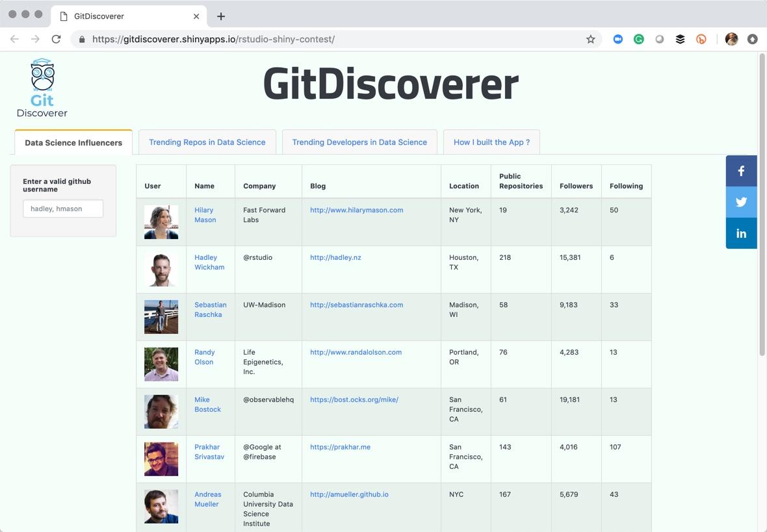Click the browser update arrow icon
767x532 pixels.
752,39
